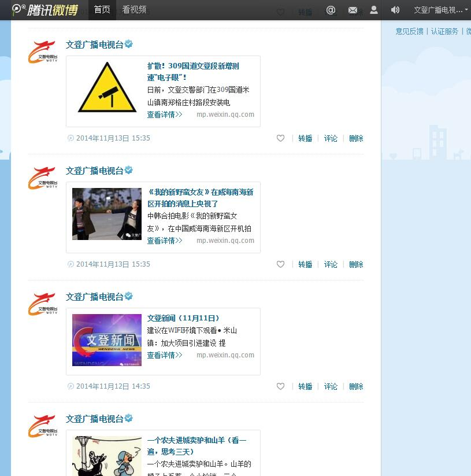This screenshot has width=471, height=476.
Task: Like the 309国道 speed camera post
Action: (x=280, y=138)
